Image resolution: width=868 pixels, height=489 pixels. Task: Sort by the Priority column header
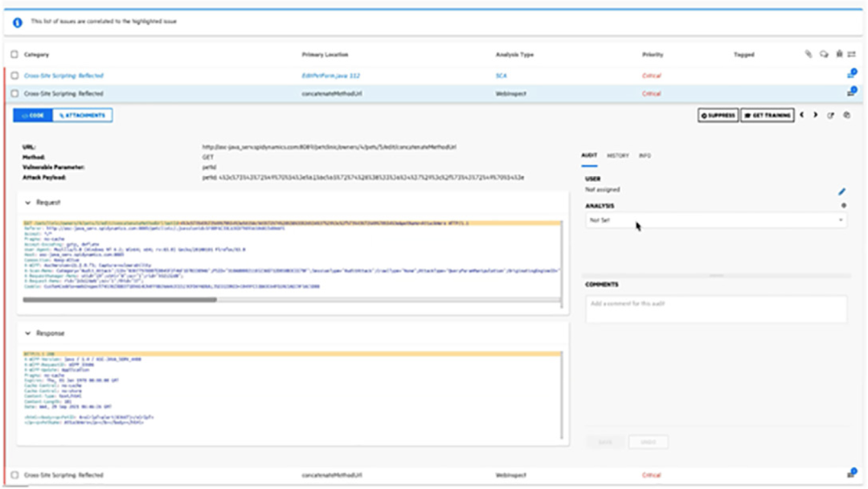click(x=653, y=54)
